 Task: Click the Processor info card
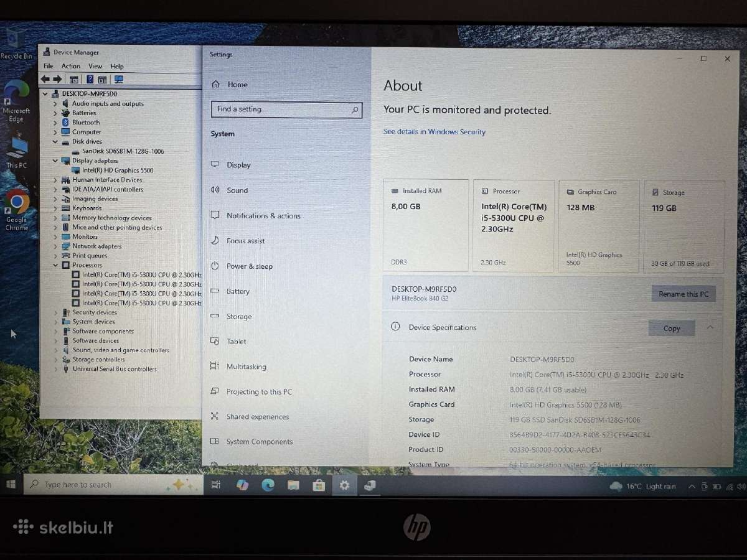514,226
